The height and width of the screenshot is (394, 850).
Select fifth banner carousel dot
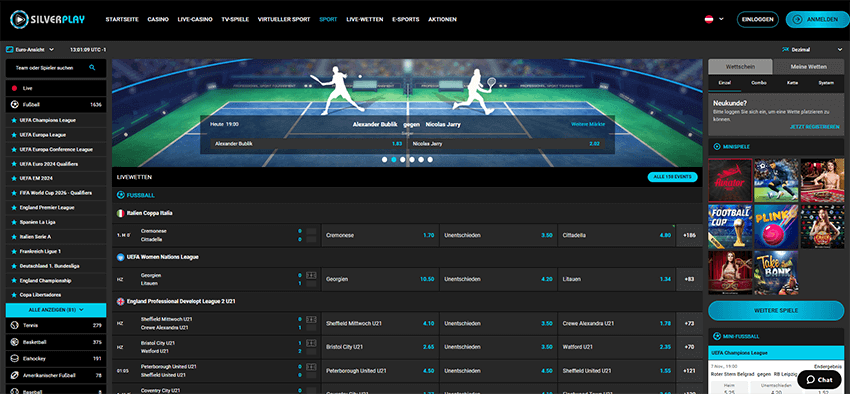421,160
